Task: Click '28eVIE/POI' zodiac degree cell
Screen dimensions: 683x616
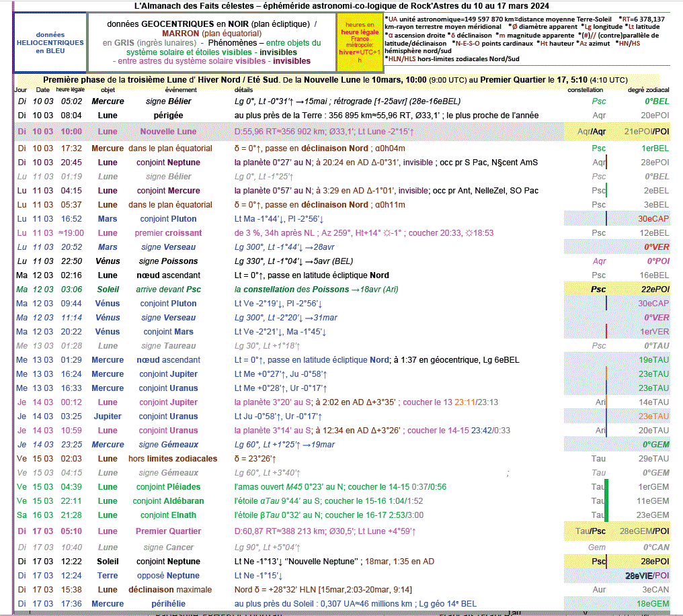Action: point(647,576)
